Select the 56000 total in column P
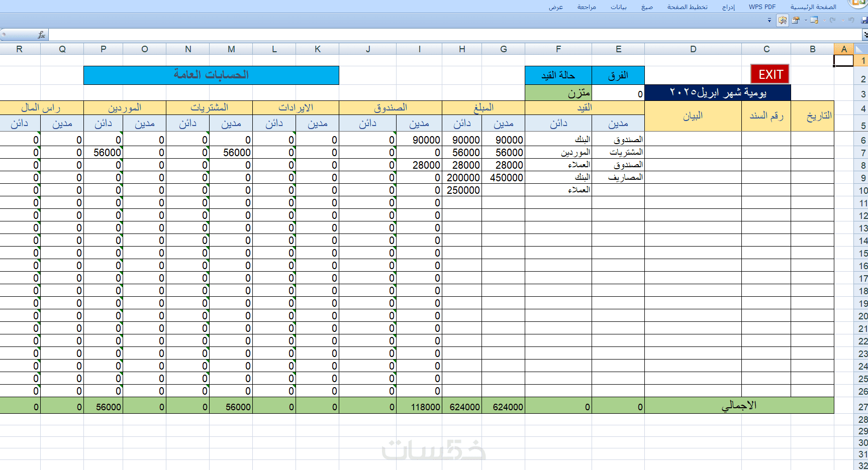The image size is (868, 470). 104,406
